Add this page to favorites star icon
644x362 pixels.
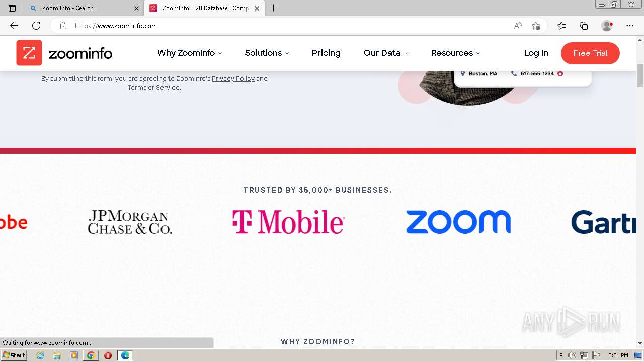[536, 26]
